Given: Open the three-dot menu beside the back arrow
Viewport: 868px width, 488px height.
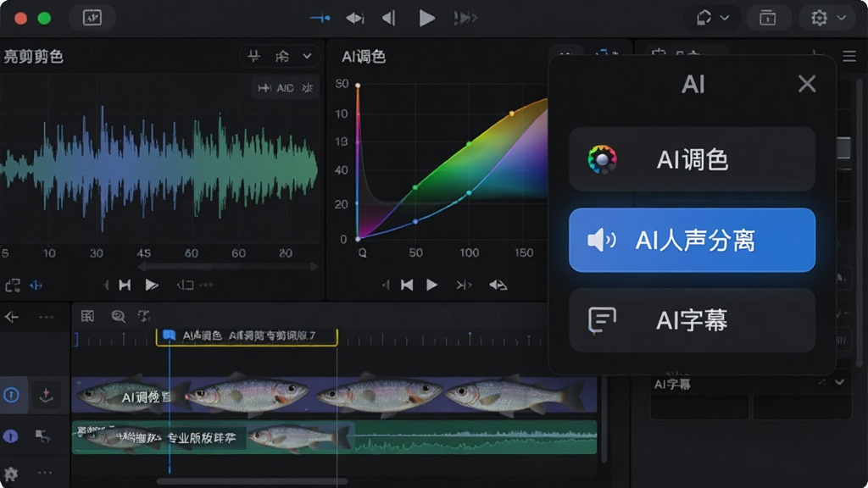Looking at the screenshot, I should pos(46,317).
